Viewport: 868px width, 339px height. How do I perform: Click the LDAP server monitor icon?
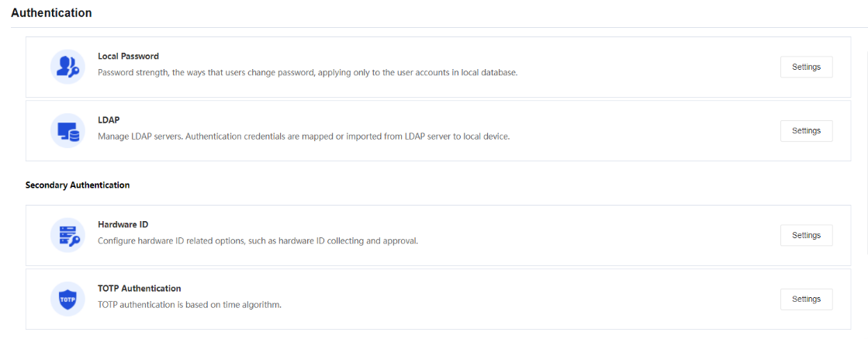click(67, 130)
